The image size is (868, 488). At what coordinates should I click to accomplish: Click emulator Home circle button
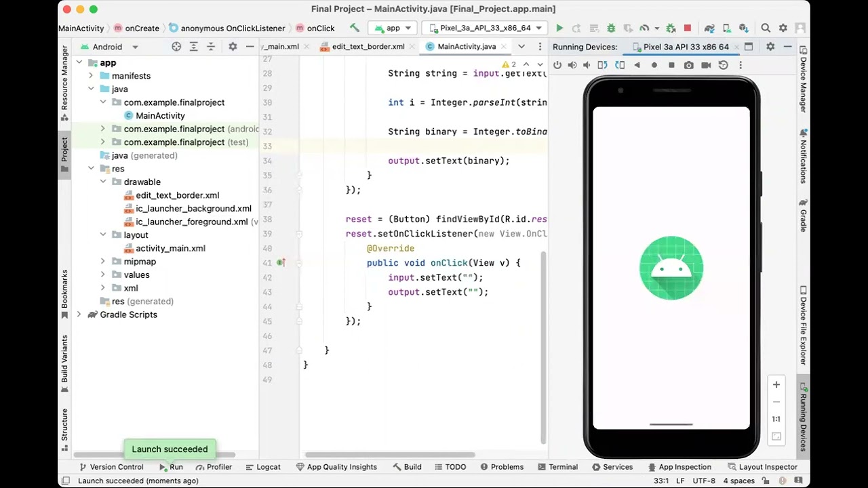[654, 65]
